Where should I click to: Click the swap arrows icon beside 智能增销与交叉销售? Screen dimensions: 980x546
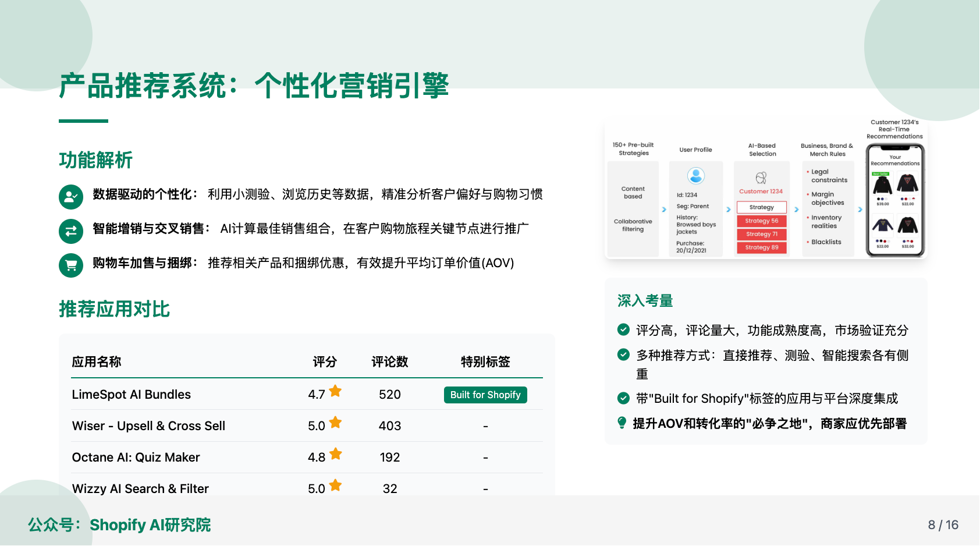coord(71,231)
